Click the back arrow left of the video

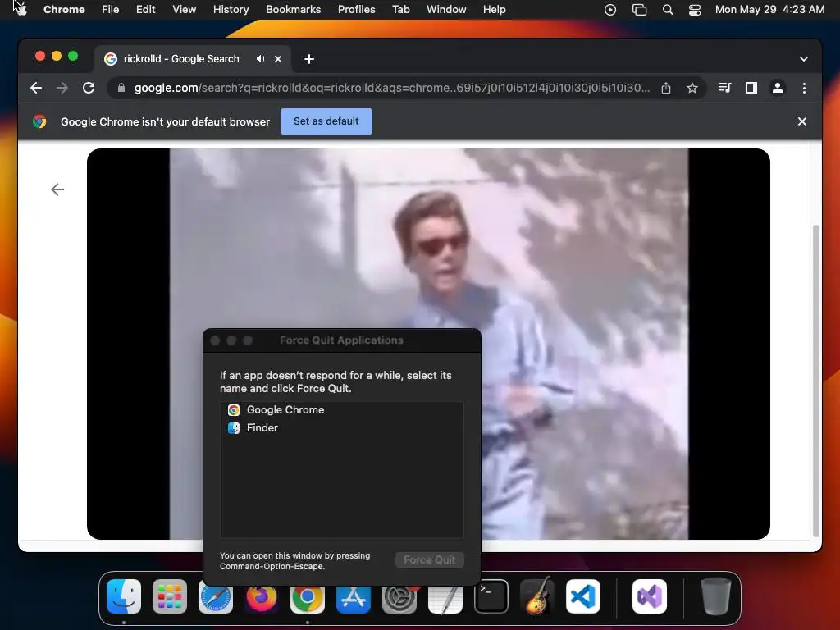click(x=57, y=189)
